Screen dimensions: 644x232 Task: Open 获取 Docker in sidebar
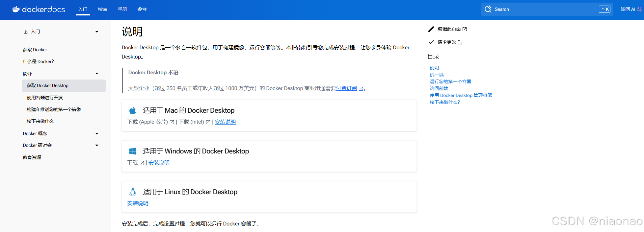point(35,50)
